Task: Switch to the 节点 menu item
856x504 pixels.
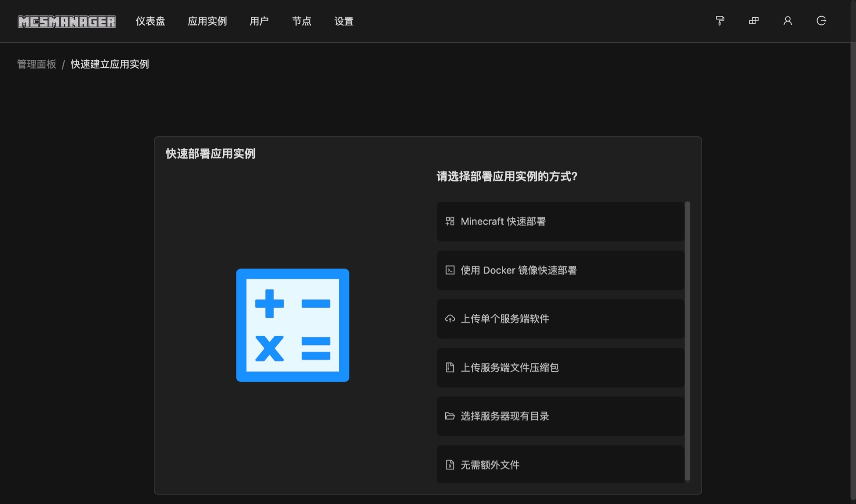Action: 301,21
